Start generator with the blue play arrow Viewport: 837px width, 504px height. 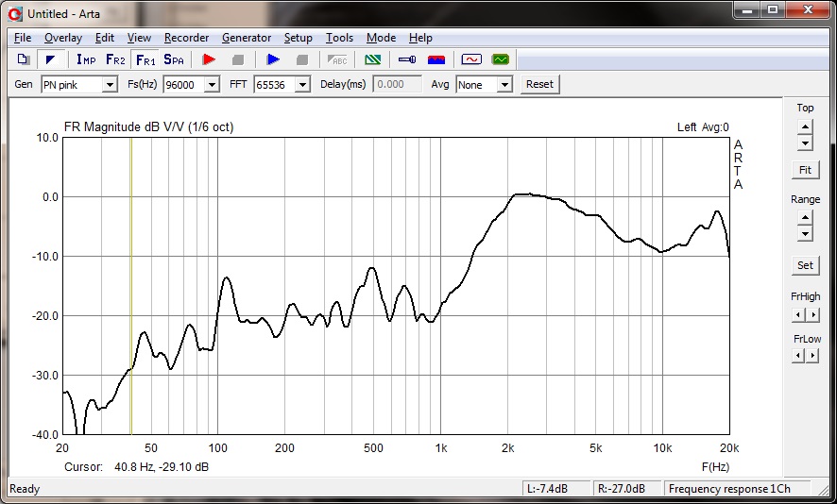pyautogui.click(x=273, y=59)
